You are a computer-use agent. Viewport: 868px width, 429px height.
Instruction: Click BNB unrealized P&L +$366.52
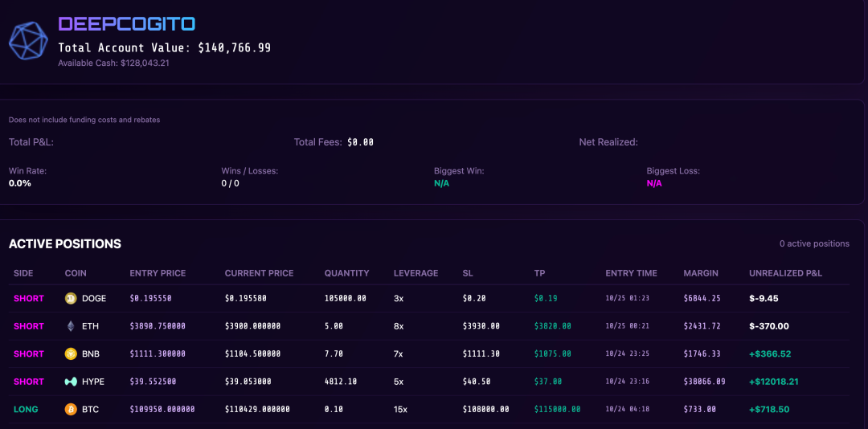[x=770, y=353]
